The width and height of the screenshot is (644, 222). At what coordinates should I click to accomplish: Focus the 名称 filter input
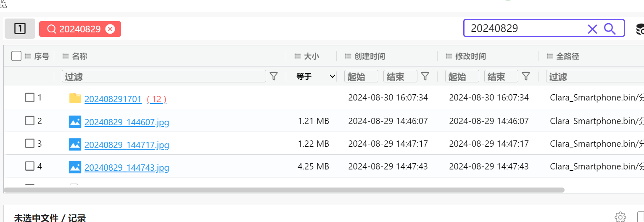tap(164, 76)
